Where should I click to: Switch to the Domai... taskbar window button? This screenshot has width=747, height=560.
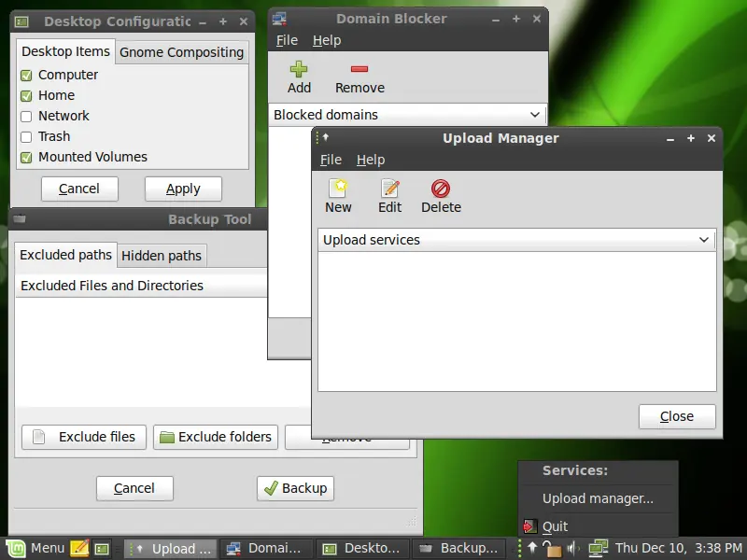[x=266, y=549]
